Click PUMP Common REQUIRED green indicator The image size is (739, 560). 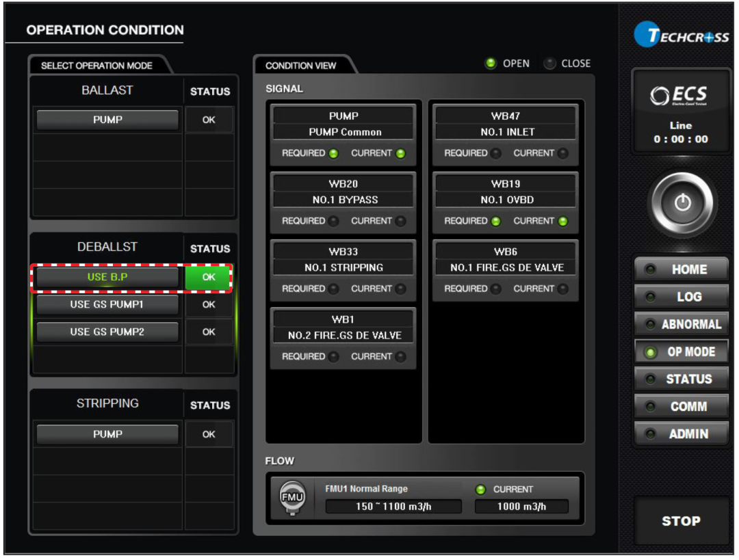pyautogui.click(x=333, y=153)
